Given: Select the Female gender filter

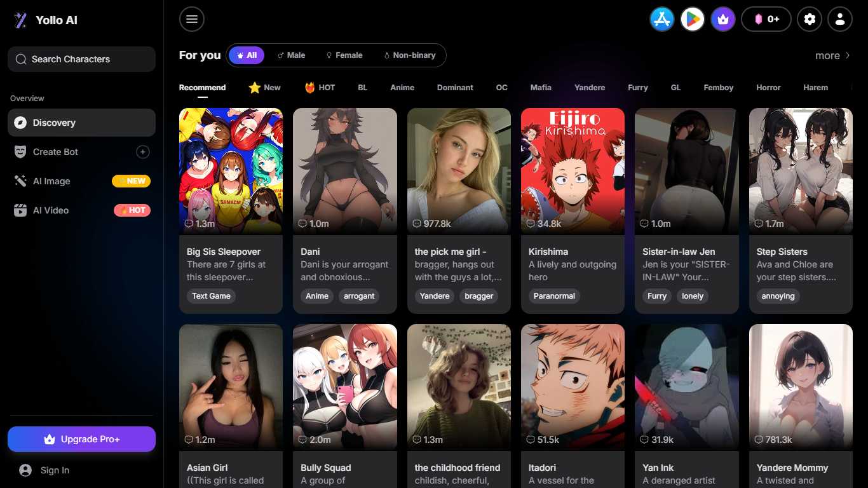Looking at the screenshot, I should point(344,55).
